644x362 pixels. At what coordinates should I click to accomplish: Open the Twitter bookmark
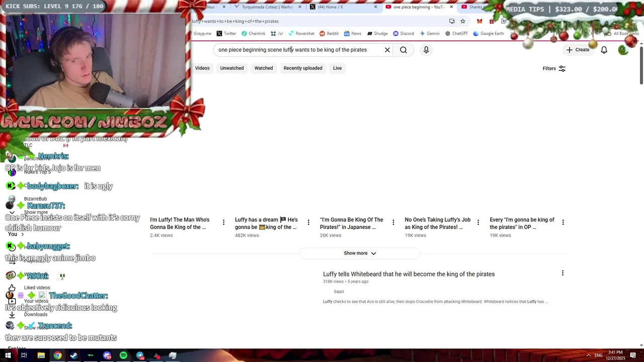[x=226, y=34]
